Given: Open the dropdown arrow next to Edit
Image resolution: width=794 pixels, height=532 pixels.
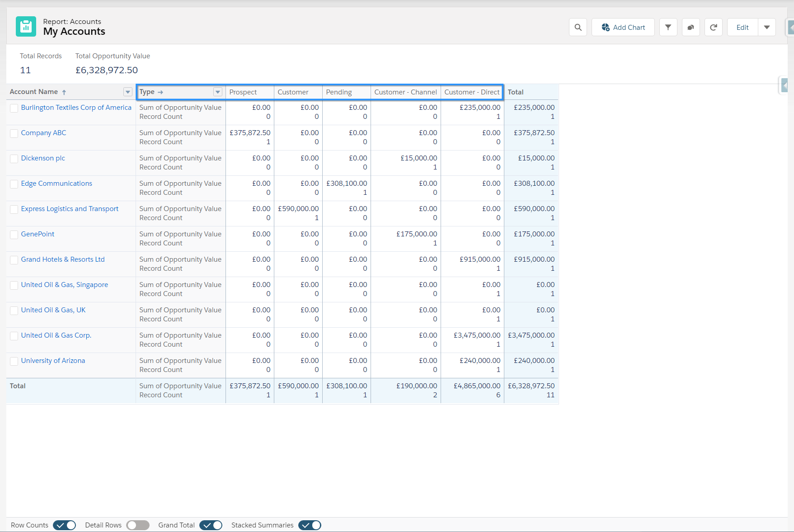Looking at the screenshot, I should [x=767, y=27].
